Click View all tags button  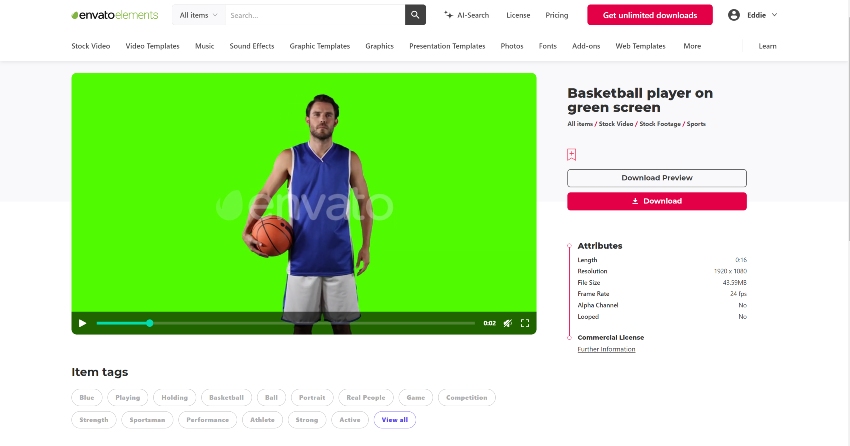coord(395,419)
